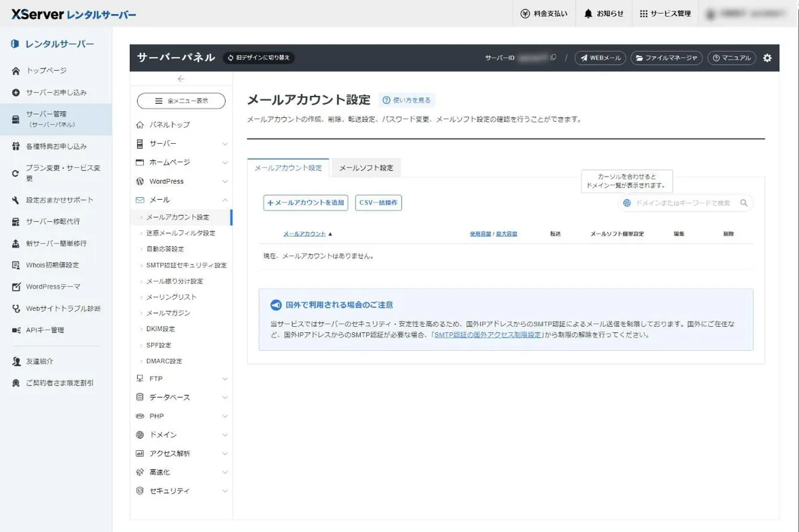This screenshot has width=799, height=532.
Task: Click the icon beside ご契約者さま限定割引
Action: (16, 384)
